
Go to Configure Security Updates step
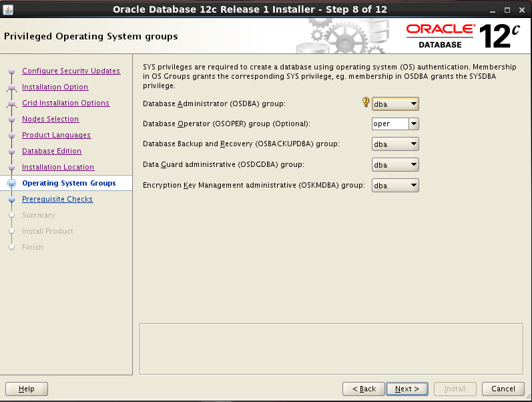71,71
